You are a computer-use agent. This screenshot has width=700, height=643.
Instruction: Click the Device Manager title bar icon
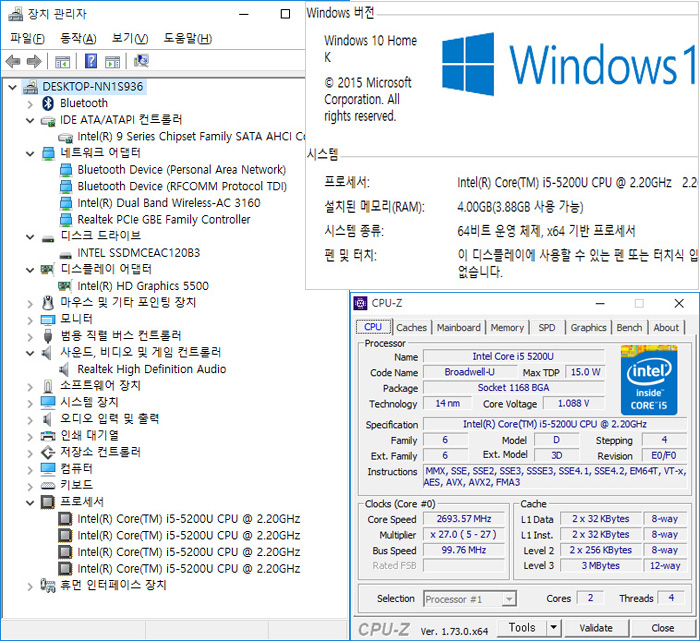click(16, 14)
